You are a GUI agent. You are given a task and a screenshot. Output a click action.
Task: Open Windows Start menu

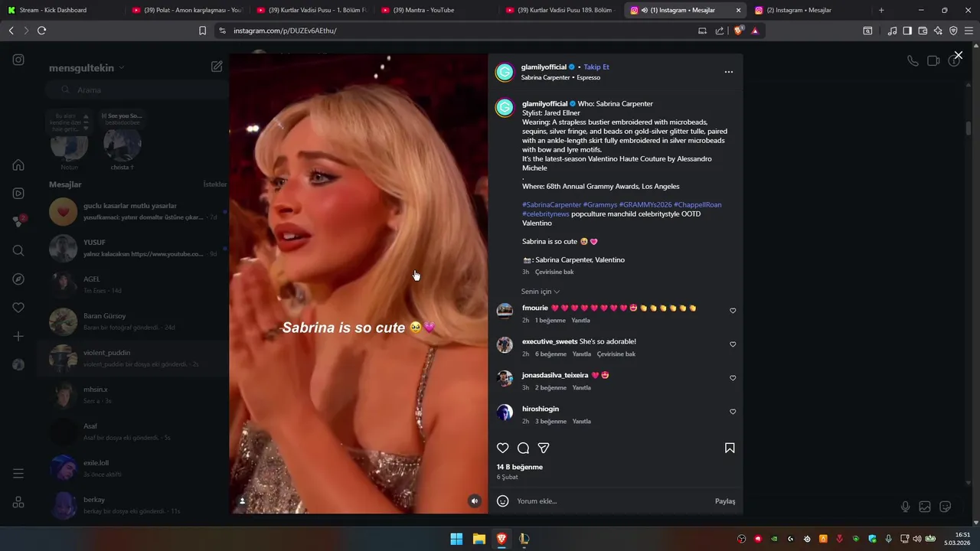click(x=456, y=539)
